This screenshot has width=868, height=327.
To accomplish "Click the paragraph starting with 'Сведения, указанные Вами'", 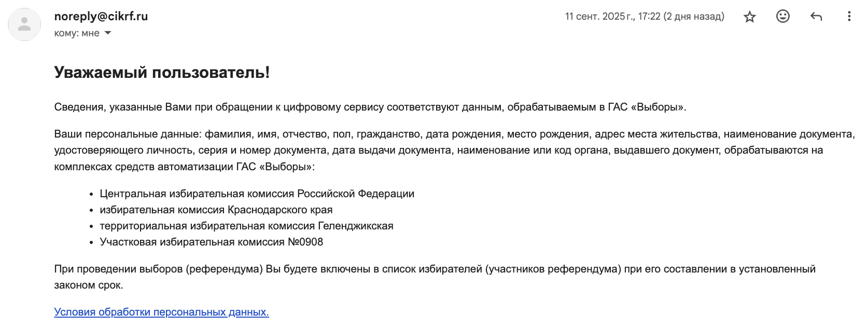I will [x=370, y=107].
